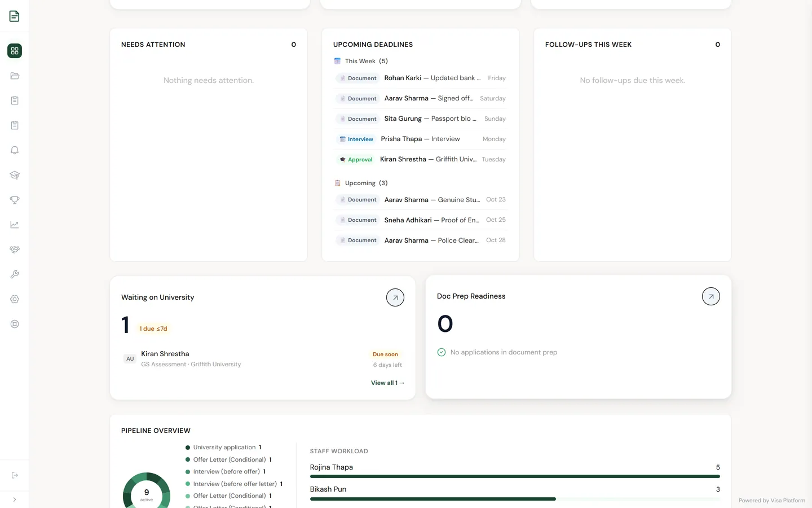This screenshot has width=812, height=508.
Task: Click the '1 due ≤7d' badge
Action: (153, 329)
